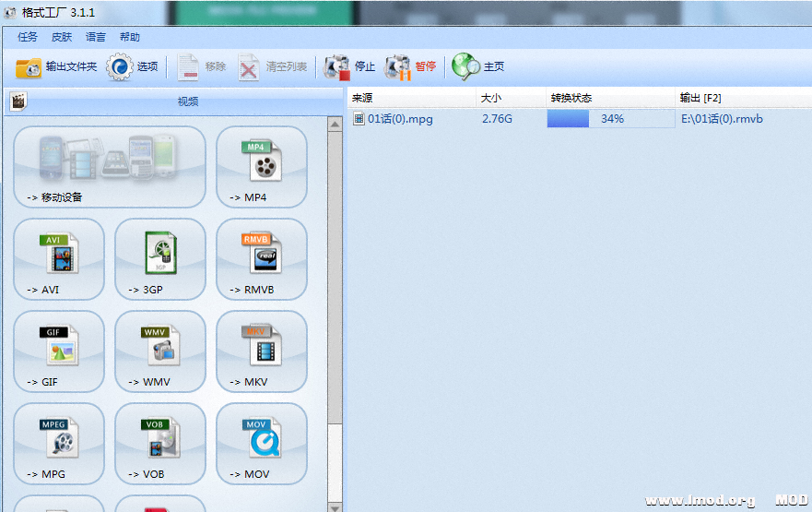Open the 帮助 menu
This screenshot has height=512, width=812.
[x=129, y=37]
